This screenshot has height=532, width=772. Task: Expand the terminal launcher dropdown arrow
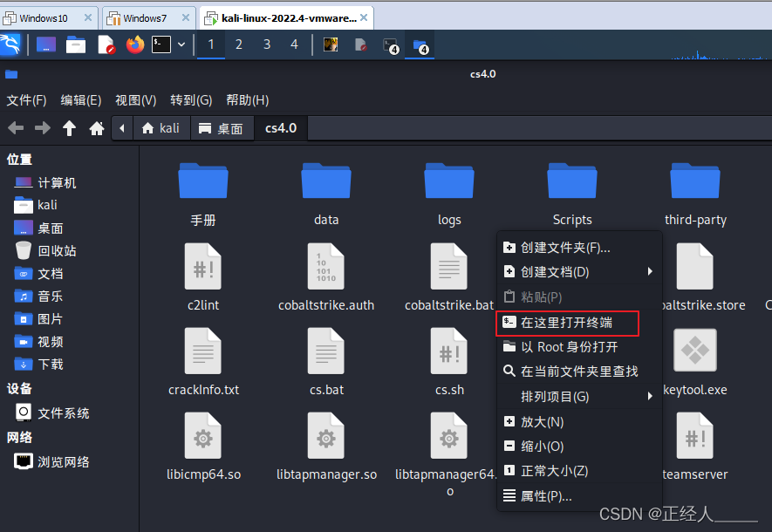coord(181,44)
